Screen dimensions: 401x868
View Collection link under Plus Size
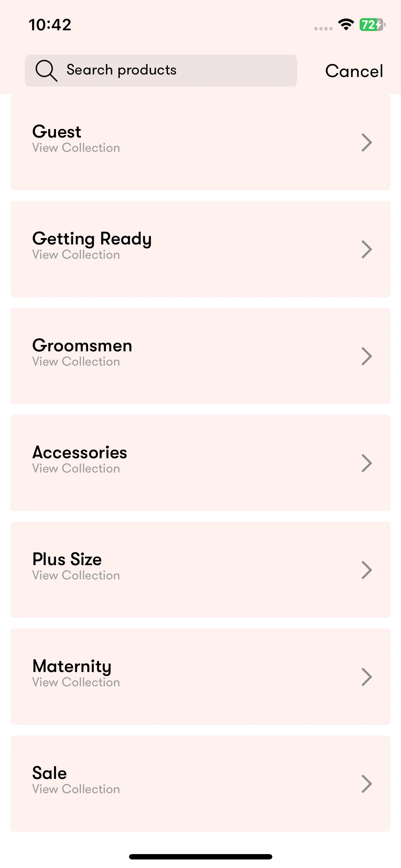click(x=76, y=575)
